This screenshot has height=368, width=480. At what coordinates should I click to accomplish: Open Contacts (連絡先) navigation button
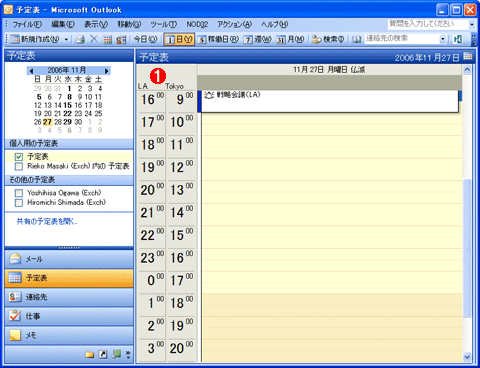69,297
